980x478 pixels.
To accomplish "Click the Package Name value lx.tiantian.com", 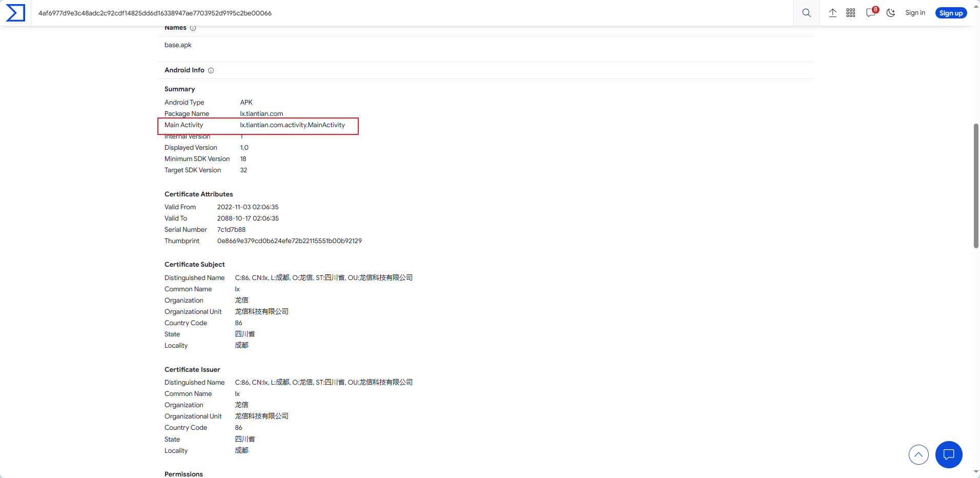I will (x=261, y=114).
